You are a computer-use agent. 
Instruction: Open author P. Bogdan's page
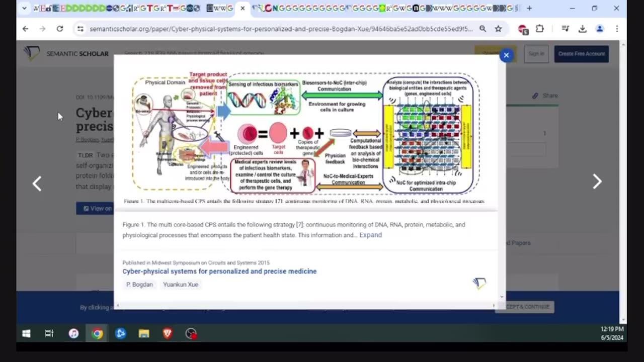click(x=139, y=285)
